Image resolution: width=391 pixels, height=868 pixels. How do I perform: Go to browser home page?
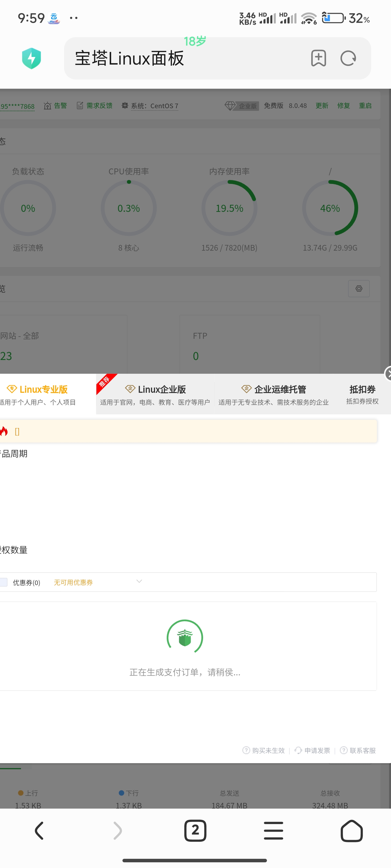pyautogui.click(x=352, y=831)
